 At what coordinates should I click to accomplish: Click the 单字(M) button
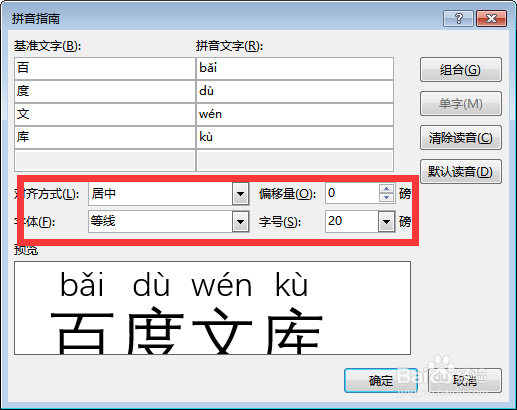461,104
